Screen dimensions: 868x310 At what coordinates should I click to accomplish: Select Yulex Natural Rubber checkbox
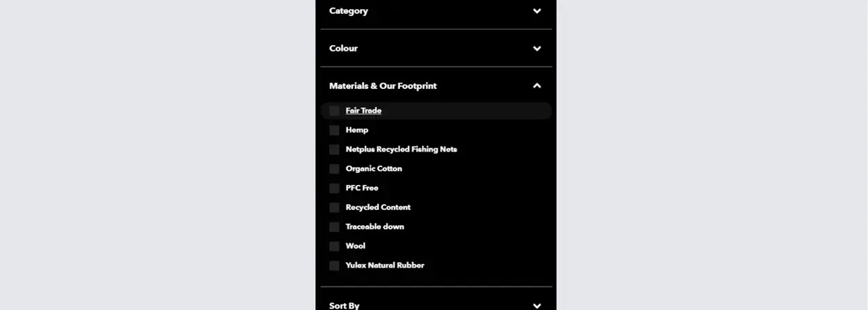(334, 266)
